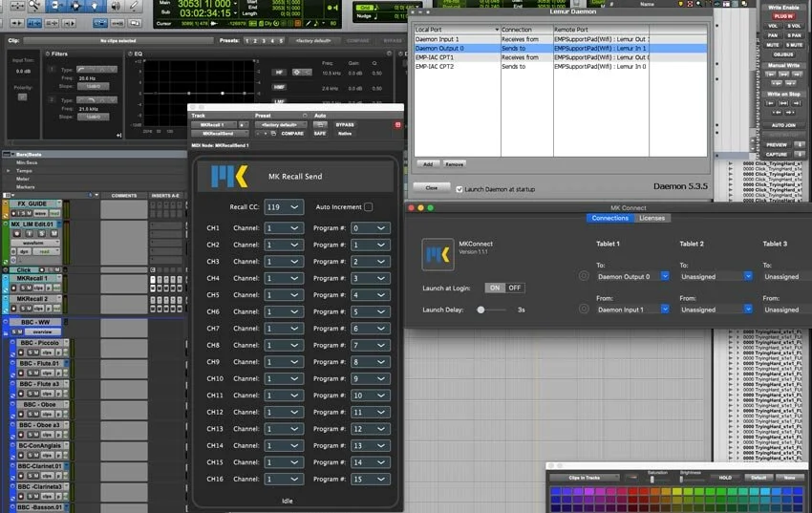Click Add button in Lemur Daemon
This screenshot has height=513, width=812.
428,164
